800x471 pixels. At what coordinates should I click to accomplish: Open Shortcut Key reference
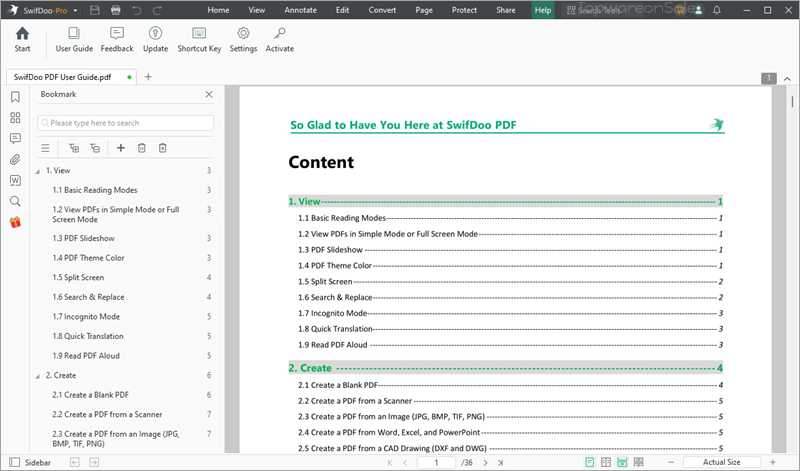point(199,39)
